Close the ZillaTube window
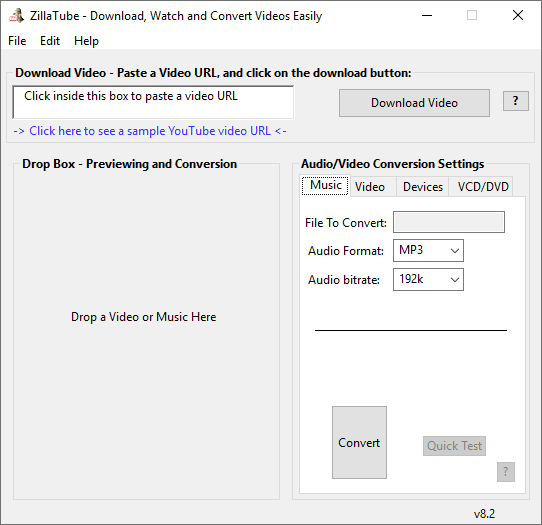The width and height of the screenshot is (542, 525). pyautogui.click(x=517, y=16)
